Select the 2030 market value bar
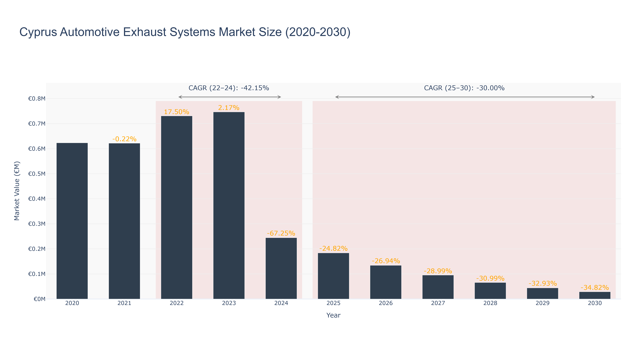 pyautogui.click(x=595, y=296)
